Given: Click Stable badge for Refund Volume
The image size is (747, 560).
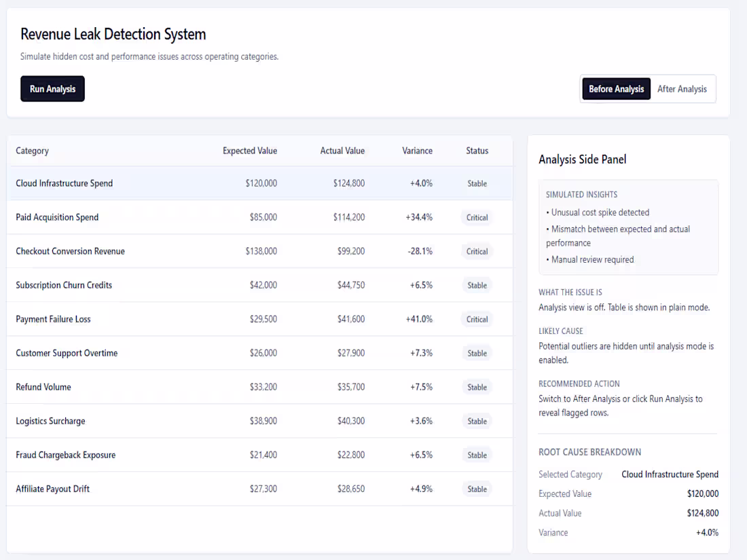Looking at the screenshot, I should (x=477, y=388).
